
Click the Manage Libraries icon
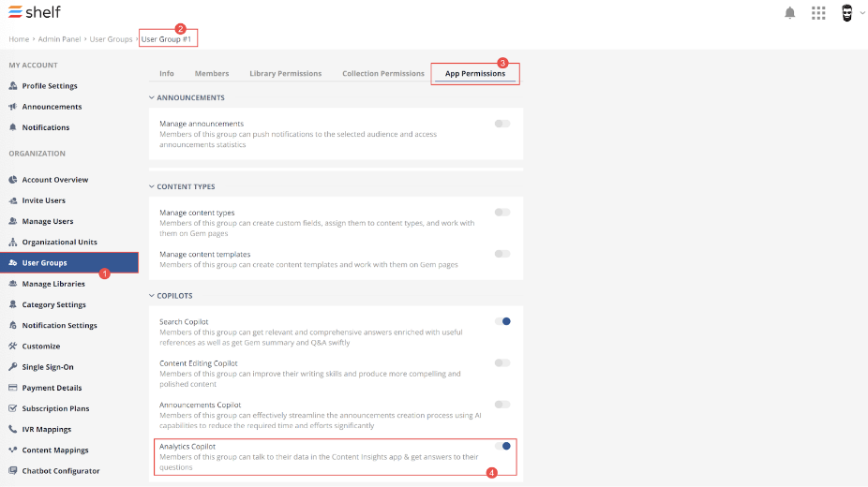point(13,284)
